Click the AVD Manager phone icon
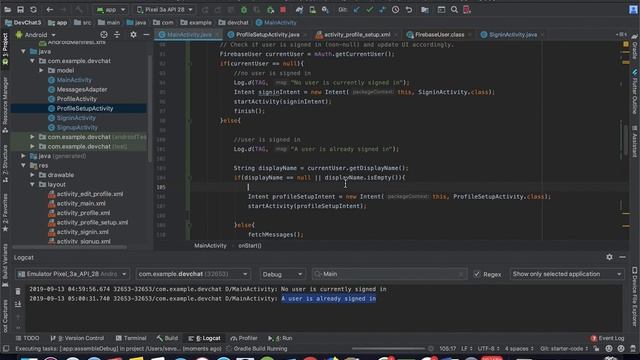 [312, 9]
